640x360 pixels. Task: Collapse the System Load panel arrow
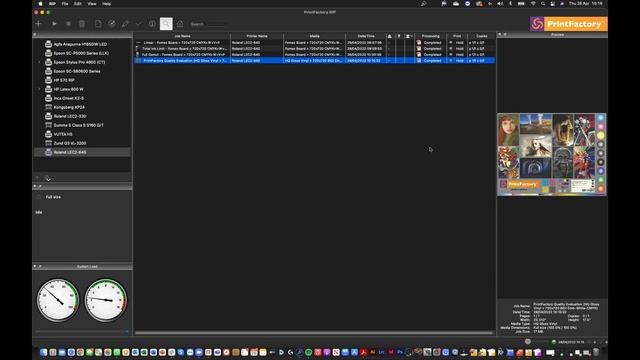35,267
